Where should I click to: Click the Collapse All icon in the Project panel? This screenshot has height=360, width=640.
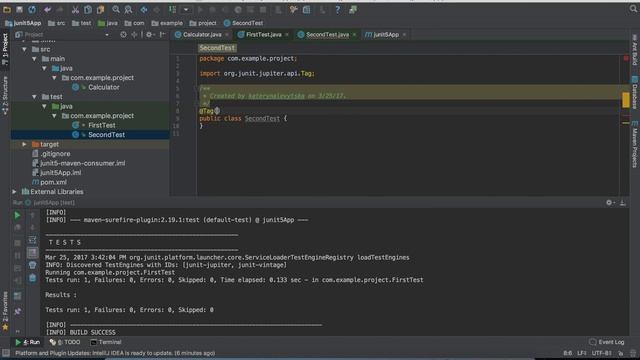(x=134, y=35)
